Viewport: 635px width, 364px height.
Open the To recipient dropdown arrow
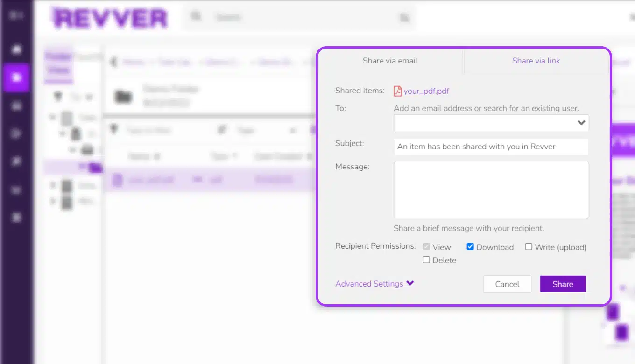581,123
